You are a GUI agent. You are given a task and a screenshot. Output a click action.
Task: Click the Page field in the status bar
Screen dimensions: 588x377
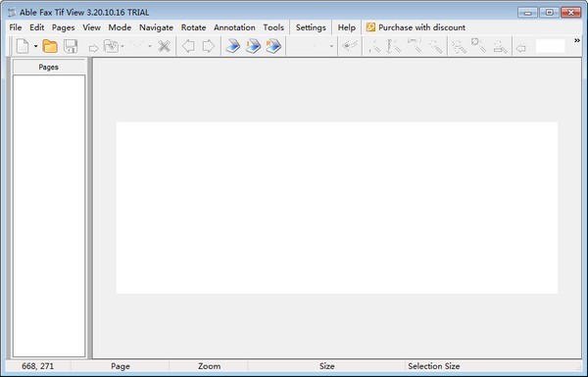click(x=120, y=366)
